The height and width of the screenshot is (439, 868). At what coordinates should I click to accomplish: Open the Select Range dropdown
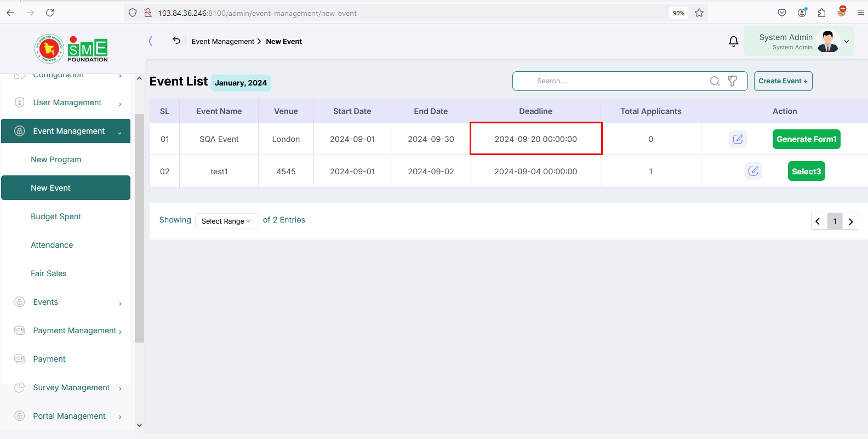[227, 221]
